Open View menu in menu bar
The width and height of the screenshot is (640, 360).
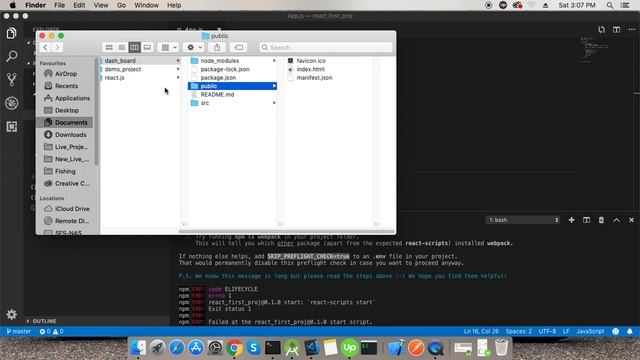[101, 5]
